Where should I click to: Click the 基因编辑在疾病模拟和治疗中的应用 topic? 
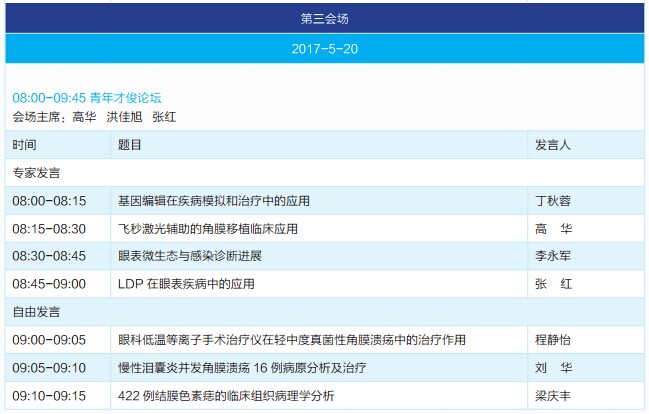pos(214,200)
